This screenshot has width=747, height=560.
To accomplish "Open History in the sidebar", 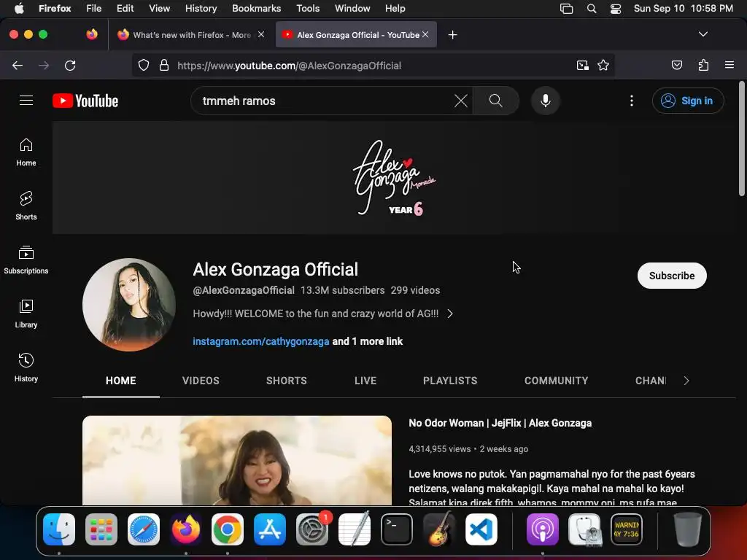I will click(x=26, y=367).
